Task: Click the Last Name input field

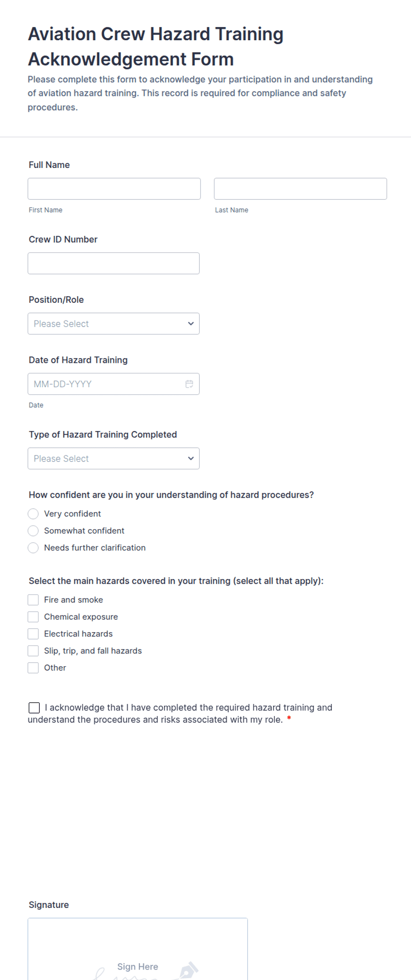Action: pyautogui.click(x=301, y=188)
